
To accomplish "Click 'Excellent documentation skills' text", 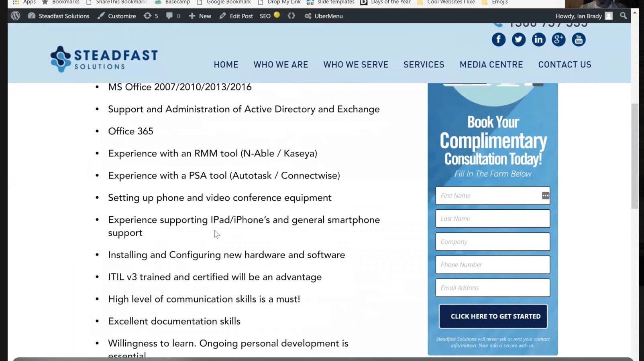I will tap(174, 321).
